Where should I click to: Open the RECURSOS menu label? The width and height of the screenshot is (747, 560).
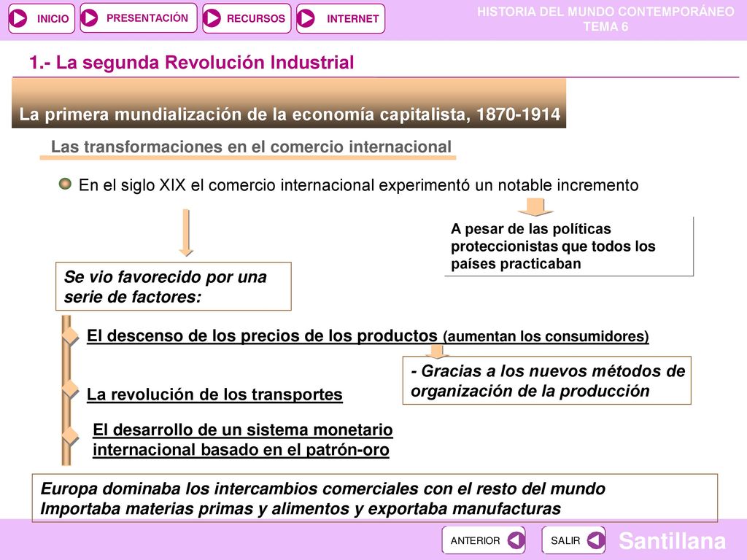256,18
